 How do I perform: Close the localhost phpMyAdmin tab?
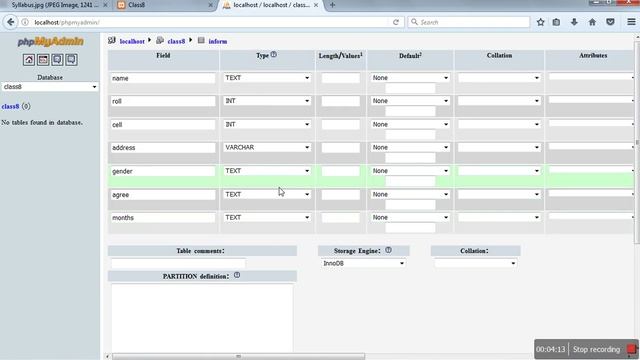pyautogui.click(x=316, y=5)
